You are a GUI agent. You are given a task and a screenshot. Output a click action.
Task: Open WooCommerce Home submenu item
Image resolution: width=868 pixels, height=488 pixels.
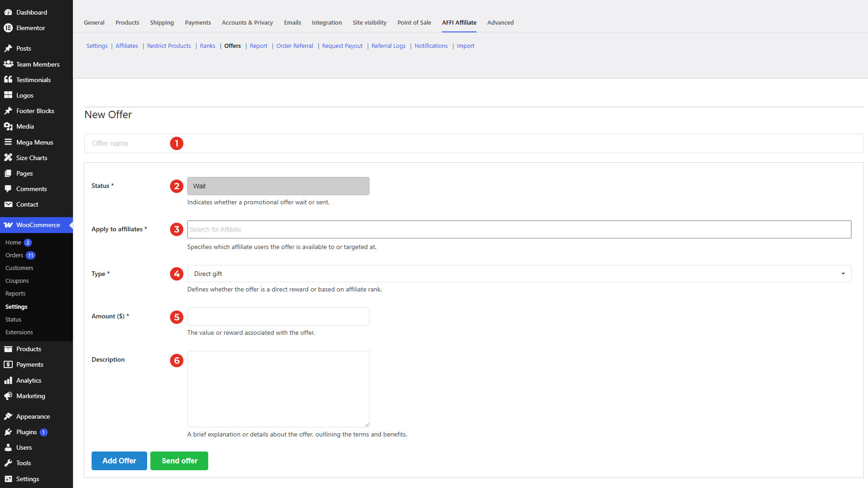(x=13, y=242)
